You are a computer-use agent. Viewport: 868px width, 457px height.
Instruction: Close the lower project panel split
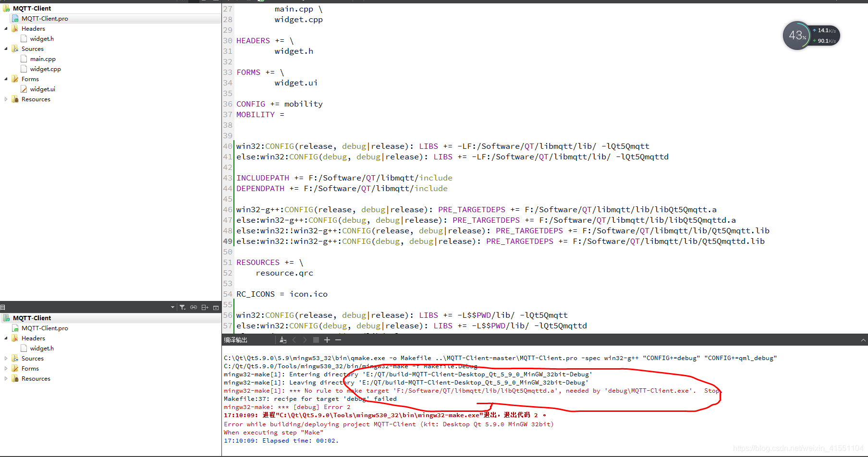216,307
